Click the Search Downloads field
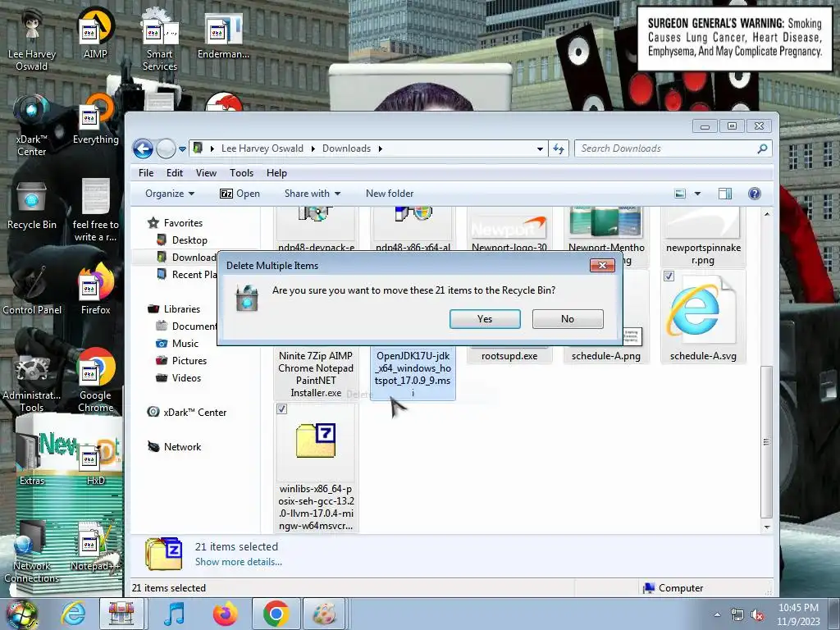The width and height of the screenshot is (840, 630). (673, 148)
